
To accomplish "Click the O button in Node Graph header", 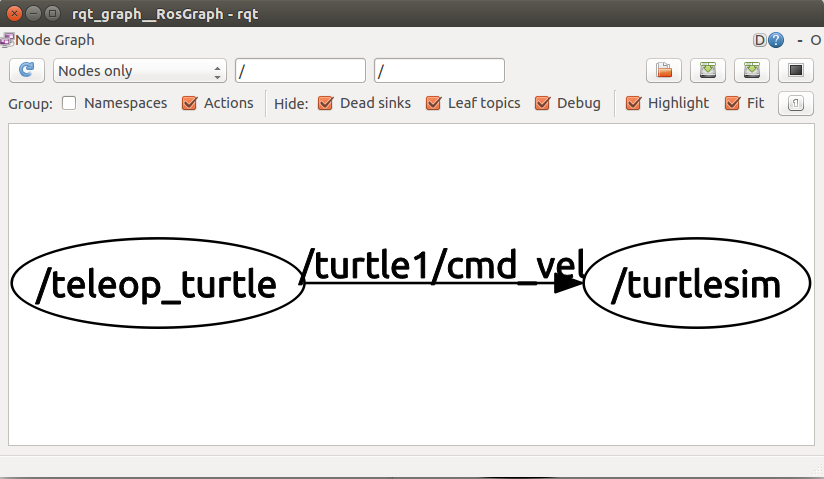I will 816,40.
